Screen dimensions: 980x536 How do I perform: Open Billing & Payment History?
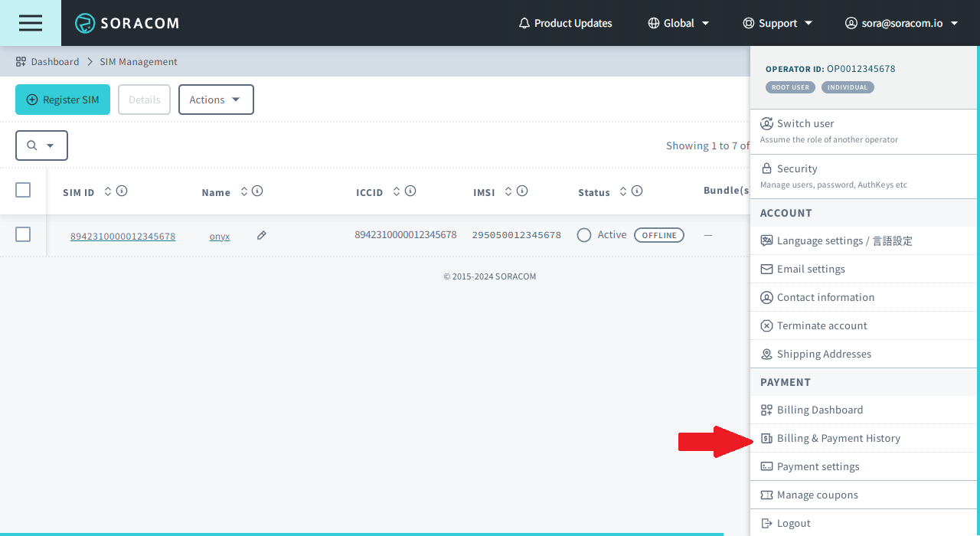point(838,438)
